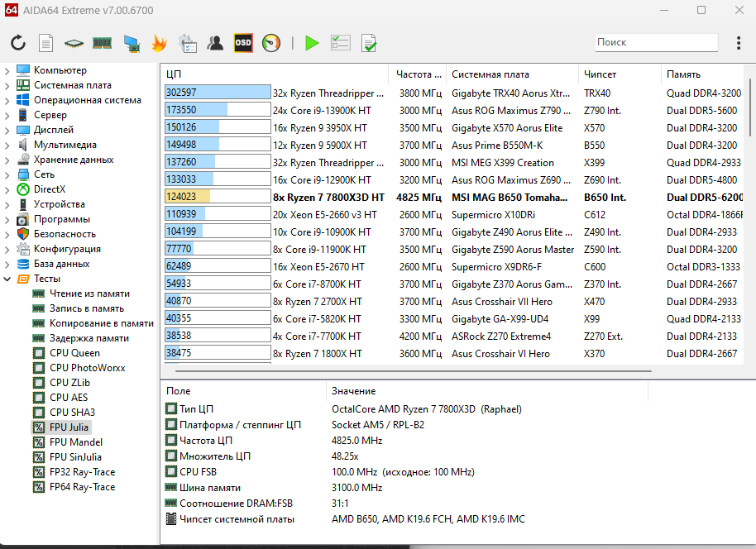Expand the Хранение данных node
Image resolution: width=756 pixels, height=549 pixels.
coord(7,160)
